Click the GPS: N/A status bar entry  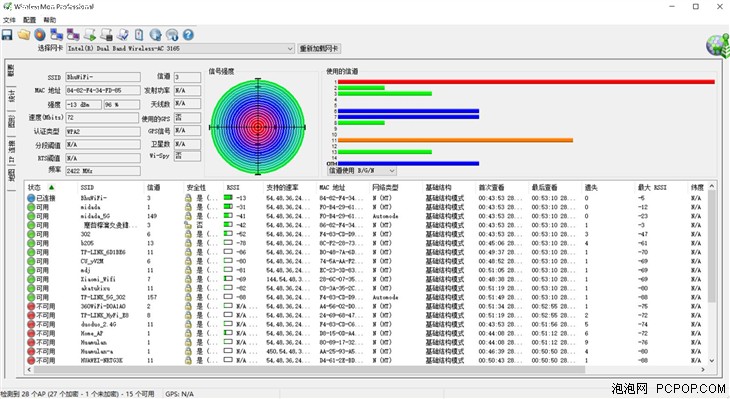click(180, 394)
